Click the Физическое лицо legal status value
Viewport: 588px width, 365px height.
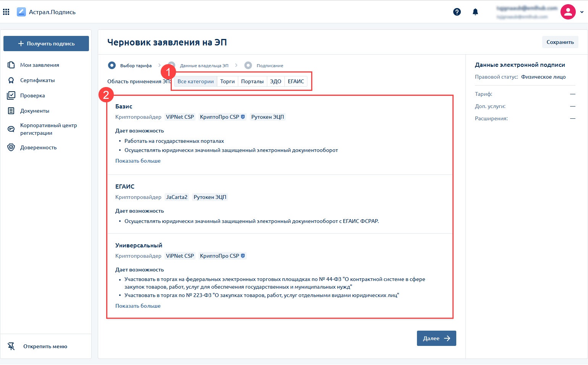tap(543, 77)
